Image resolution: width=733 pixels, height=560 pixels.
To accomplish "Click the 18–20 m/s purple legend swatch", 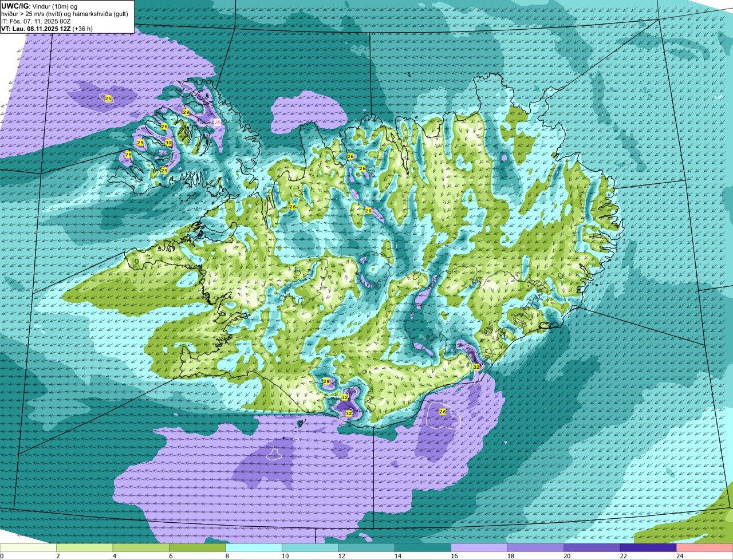I will [x=535, y=547].
